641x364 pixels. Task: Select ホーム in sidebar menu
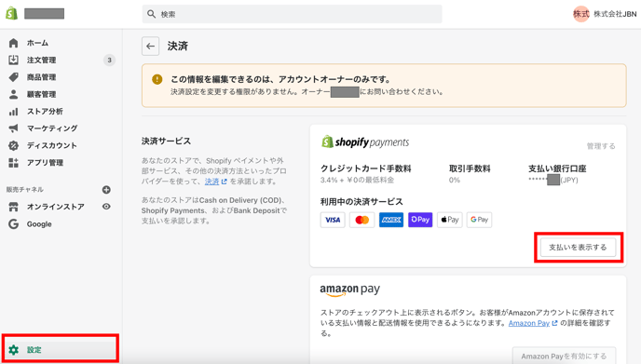[37, 43]
